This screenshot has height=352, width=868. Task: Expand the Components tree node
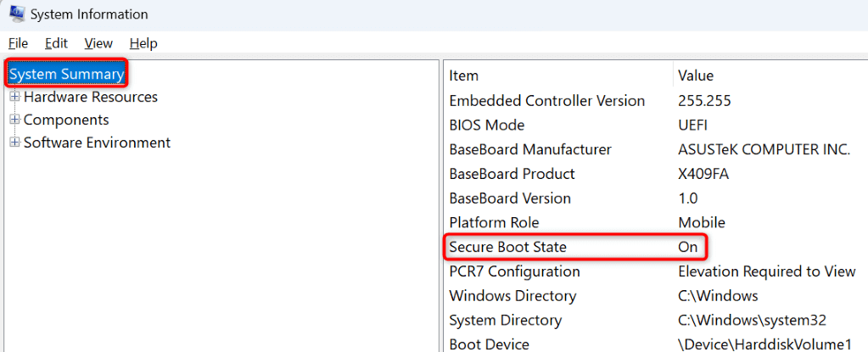click(14, 120)
